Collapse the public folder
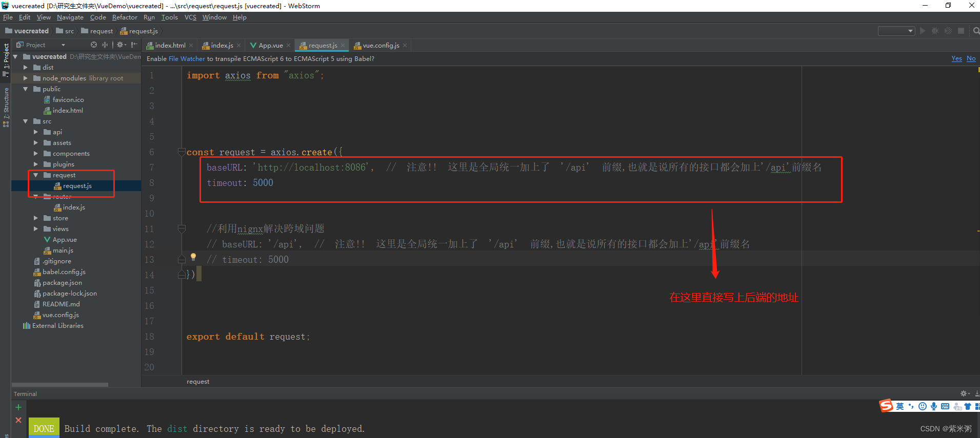Screen dimensions: 980x438 click(x=26, y=89)
